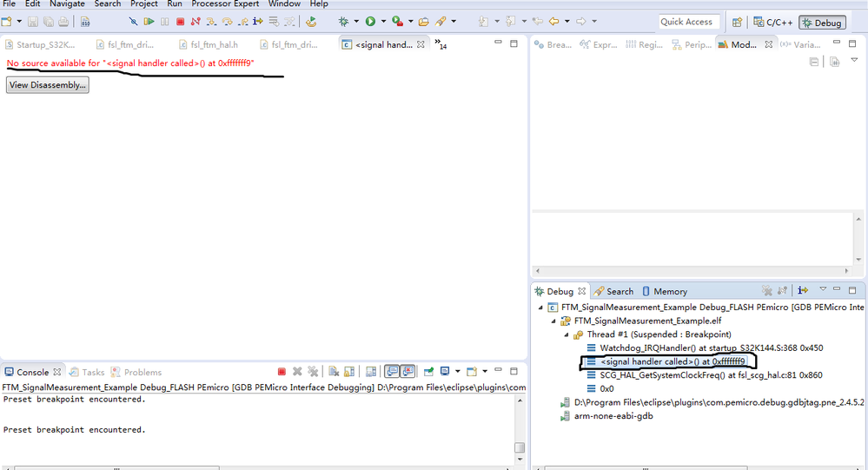The height and width of the screenshot is (470, 868).
Task: Collapse the Thread #1 tree node
Action: [x=567, y=334]
